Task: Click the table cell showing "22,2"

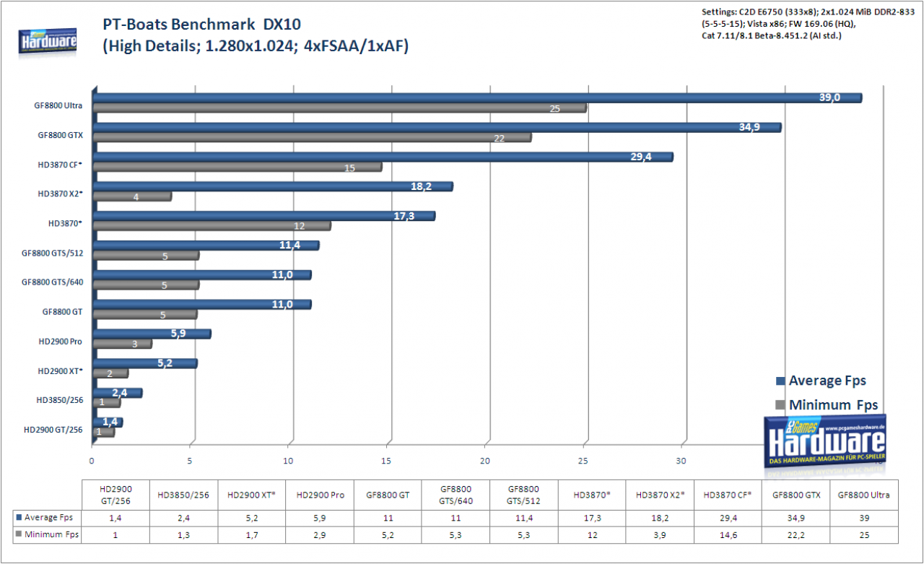Action: (x=796, y=535)
